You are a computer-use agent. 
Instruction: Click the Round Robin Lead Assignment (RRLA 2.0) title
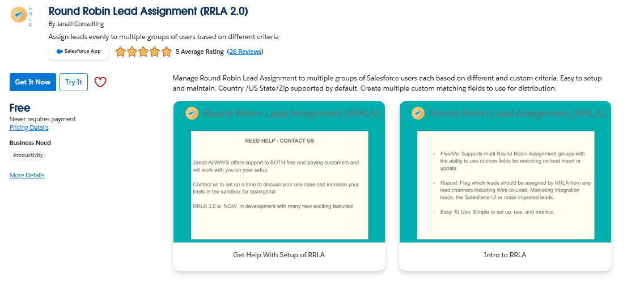coord(149,11)
